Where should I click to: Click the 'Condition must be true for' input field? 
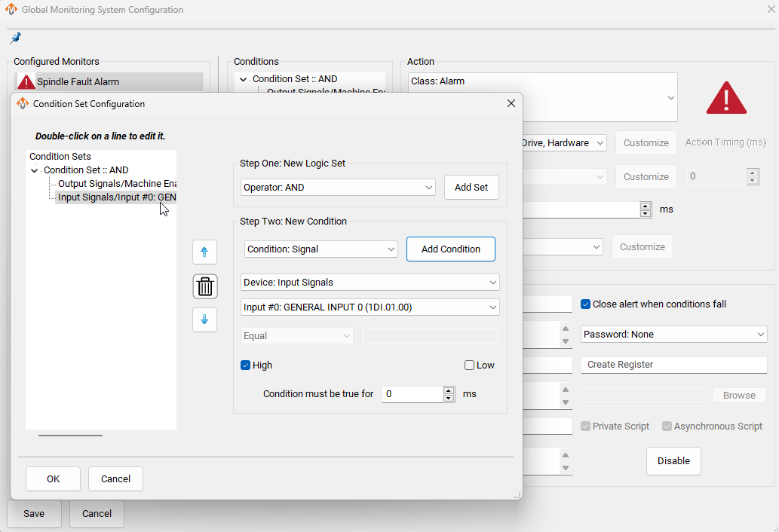412,394
